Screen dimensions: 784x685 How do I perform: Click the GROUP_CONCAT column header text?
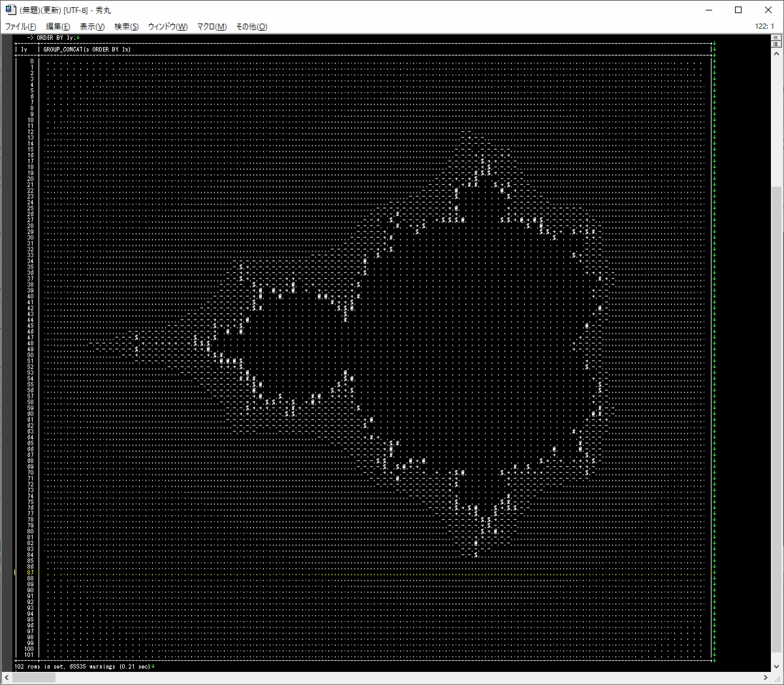tap(87, 50)
